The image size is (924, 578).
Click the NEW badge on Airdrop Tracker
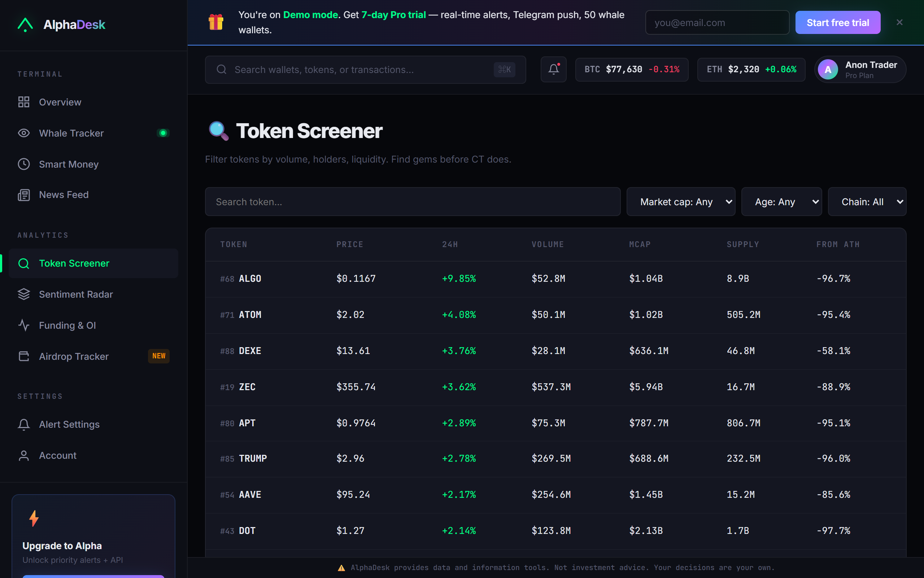click(x=159, y=356)
